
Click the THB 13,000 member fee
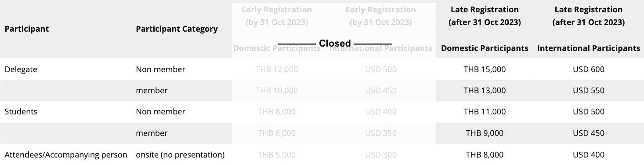(485, 91)
